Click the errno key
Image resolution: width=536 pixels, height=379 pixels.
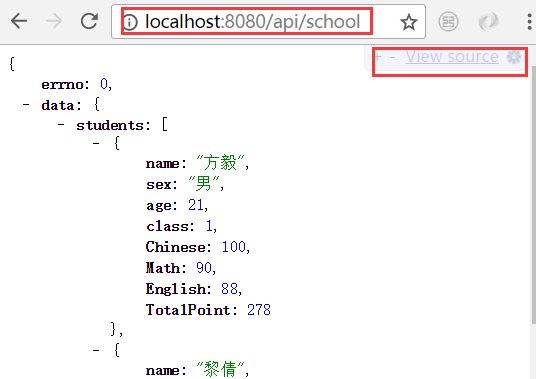click(62, 84)
